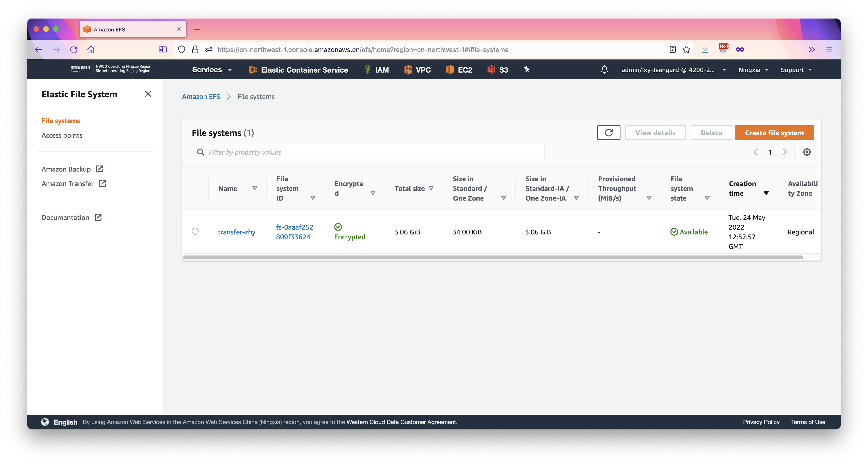Open site permissions icon in address bar
This screenshot has height=465, width=868.
(209, 50)
